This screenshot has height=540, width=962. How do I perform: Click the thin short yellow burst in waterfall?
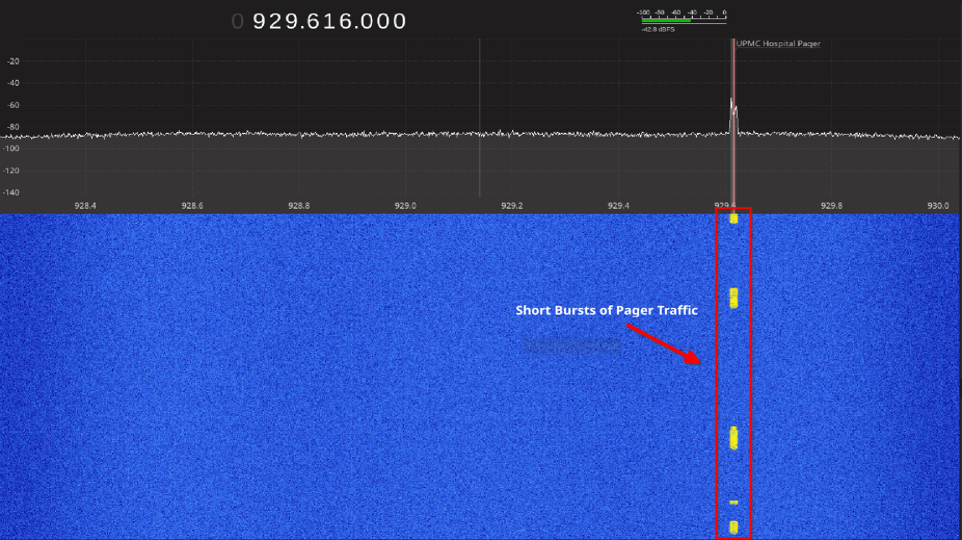734,502
